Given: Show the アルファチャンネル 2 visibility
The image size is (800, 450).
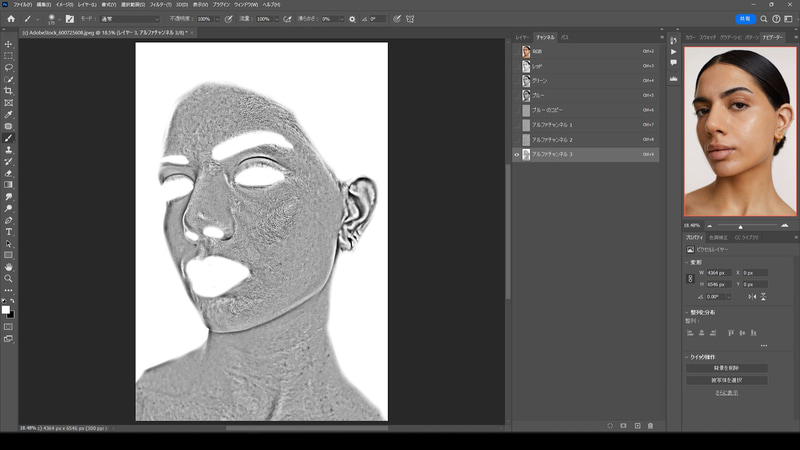Looking at the screenshot, I should pos(516,140).
